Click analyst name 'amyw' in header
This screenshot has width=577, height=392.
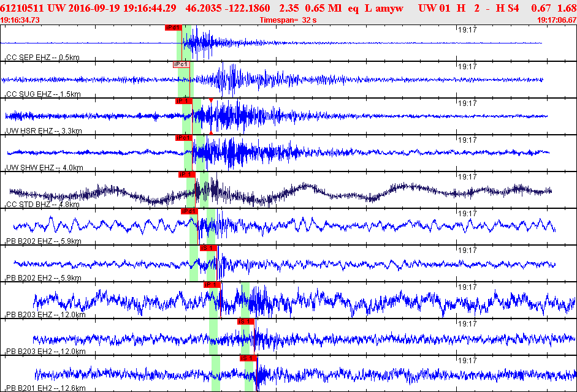coord(390,9)
